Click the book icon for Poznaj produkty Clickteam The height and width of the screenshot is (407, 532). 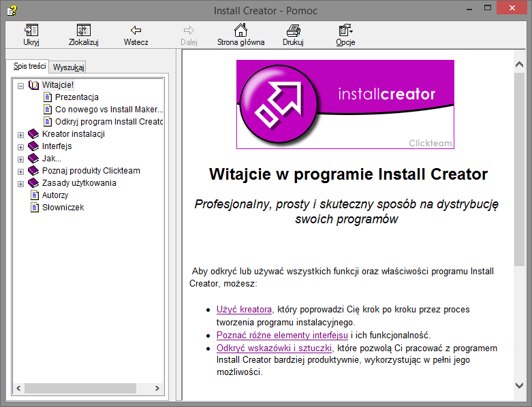(x=33, y=170)
